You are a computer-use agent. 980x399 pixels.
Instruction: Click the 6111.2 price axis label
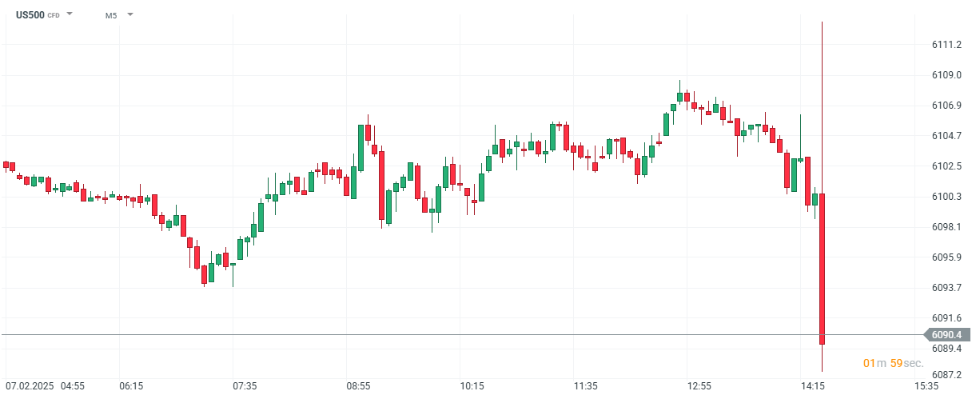click(x=946, y=45)
